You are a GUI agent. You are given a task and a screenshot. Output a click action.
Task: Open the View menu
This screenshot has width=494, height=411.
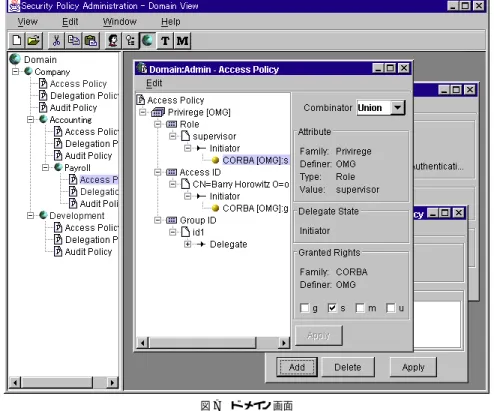click(x=27, y=22)
